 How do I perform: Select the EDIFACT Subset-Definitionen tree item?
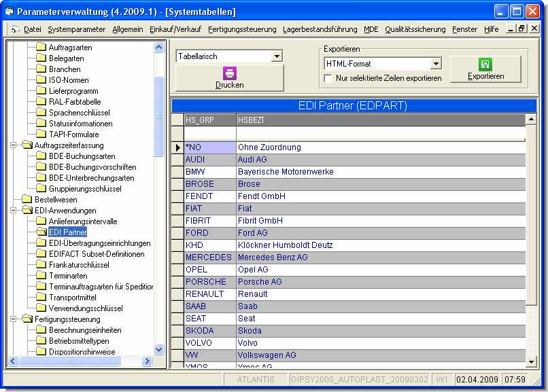click(x=97, y=254)
